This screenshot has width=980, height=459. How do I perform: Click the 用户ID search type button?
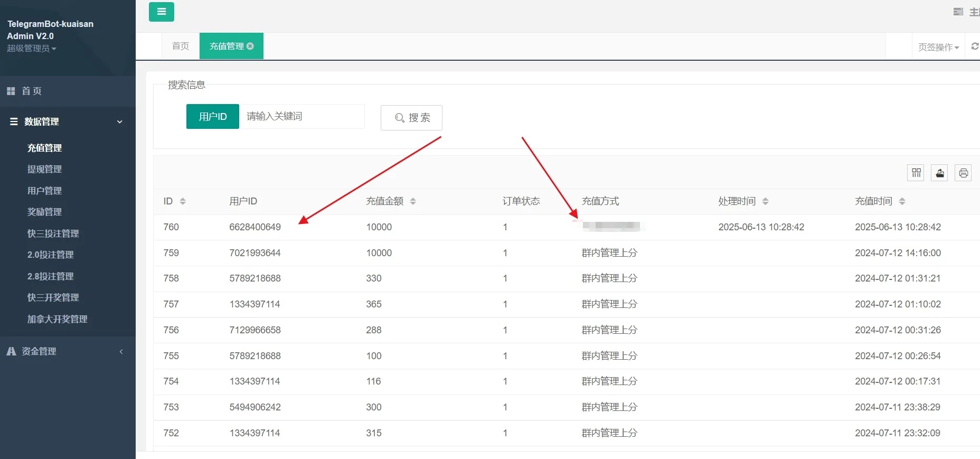click(x=213, y=116)
